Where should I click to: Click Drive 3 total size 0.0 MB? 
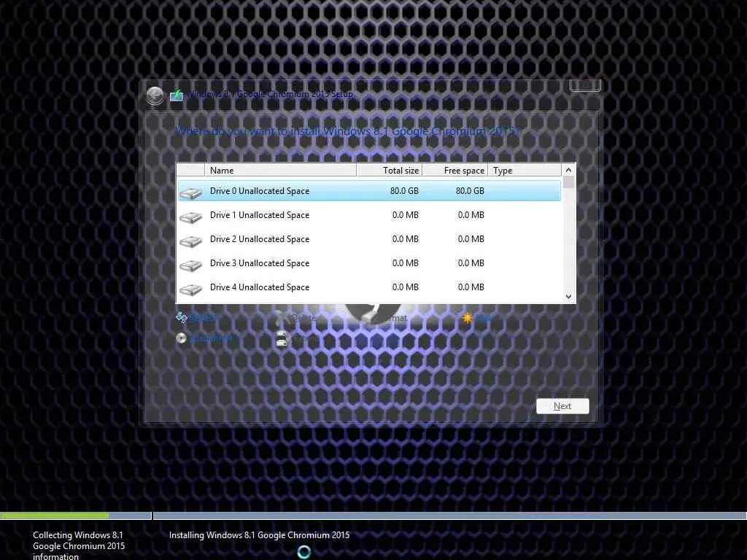(406, 263)
